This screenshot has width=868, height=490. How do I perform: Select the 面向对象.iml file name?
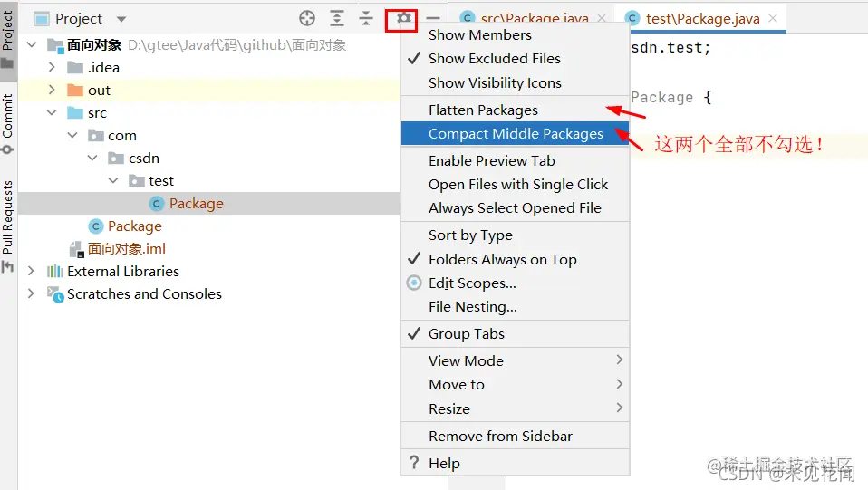click(x=127, y=249)
